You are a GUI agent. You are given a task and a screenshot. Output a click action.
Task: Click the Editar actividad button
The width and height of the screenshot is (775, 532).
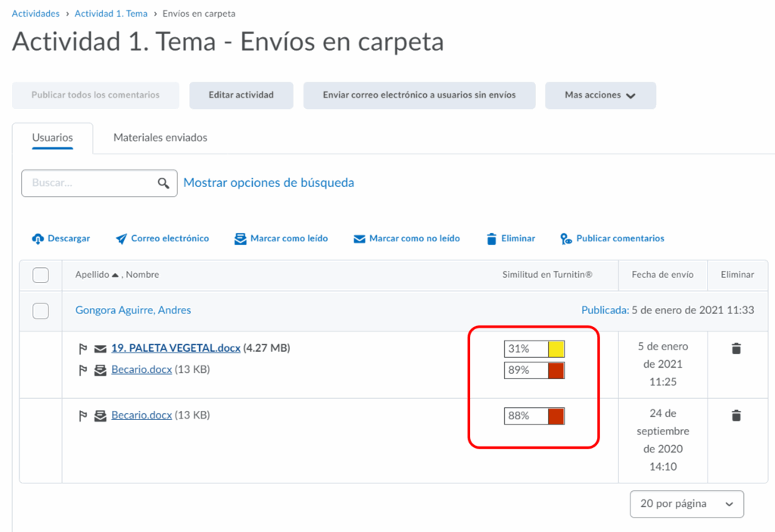(x=241, y=95)
